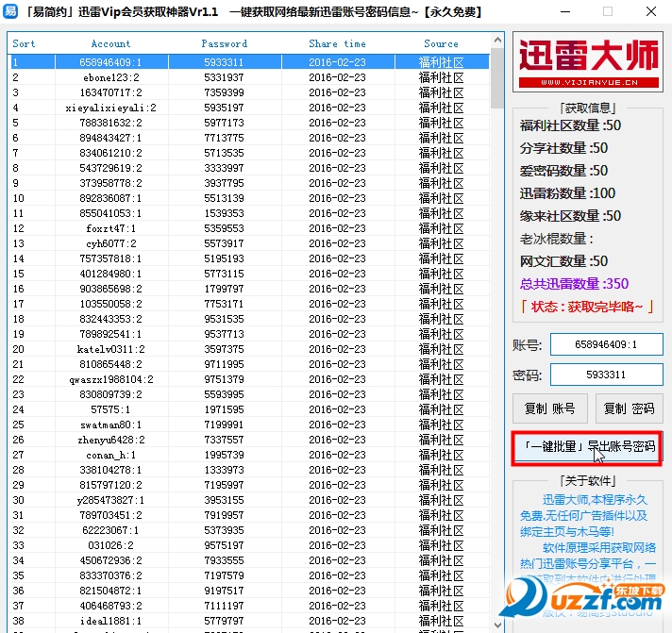This screenshot has width=672, height=633.
Task: Select account 788381632:2
Action: 110,123
